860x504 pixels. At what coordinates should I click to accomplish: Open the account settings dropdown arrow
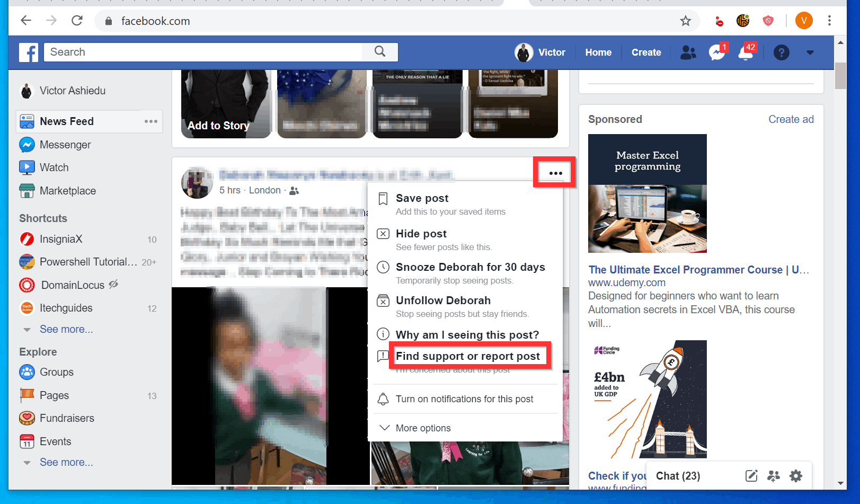click(810, 52)
